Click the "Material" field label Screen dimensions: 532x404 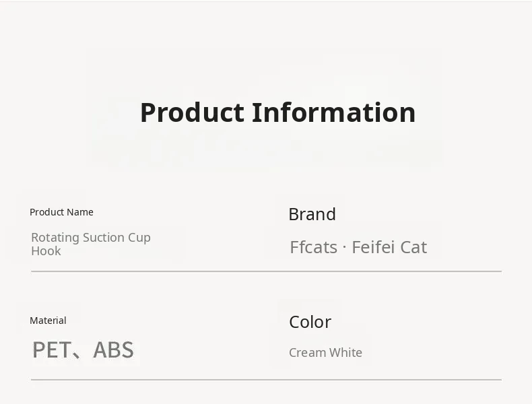point(48,321)
